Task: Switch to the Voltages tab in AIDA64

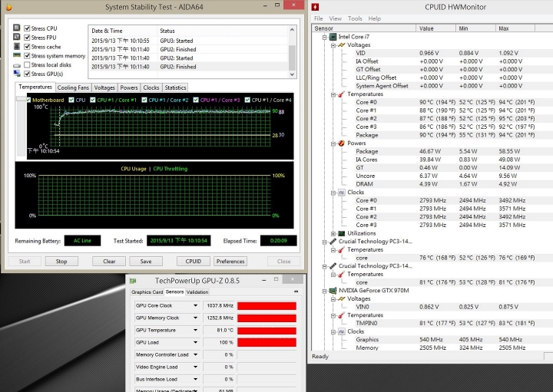Action: click(104, 87)
